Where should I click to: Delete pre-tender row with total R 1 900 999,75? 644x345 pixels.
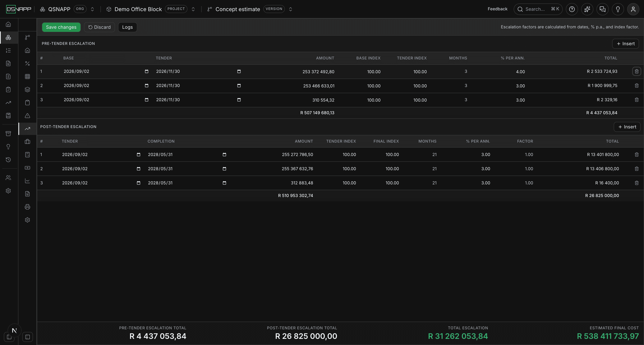[x=637, y=85]
